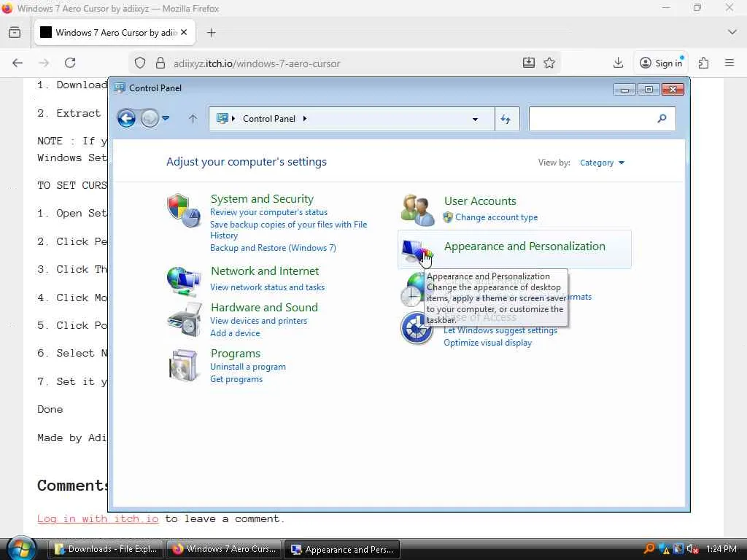This screenshot has height=560, width=747.
Task: Open Firefox downloads panel
Action: point(618,63)
